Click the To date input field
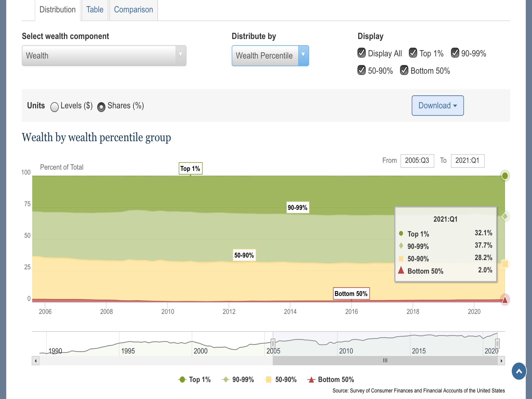 467,161
